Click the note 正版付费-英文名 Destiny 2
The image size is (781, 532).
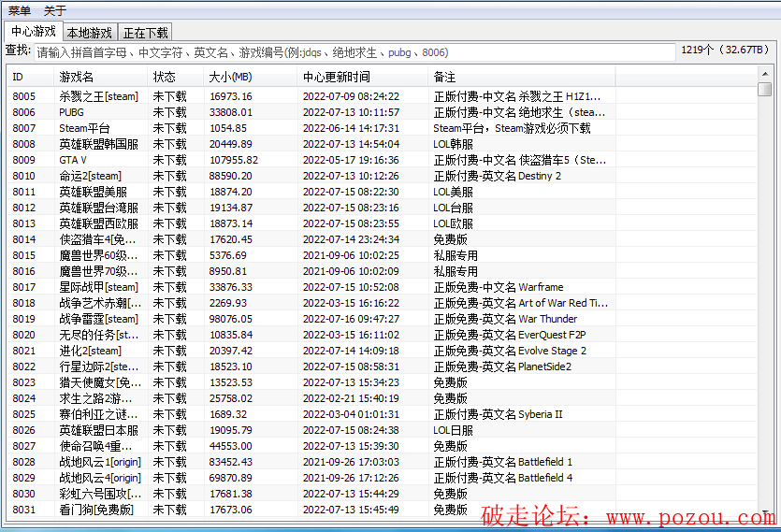[497, 176]
